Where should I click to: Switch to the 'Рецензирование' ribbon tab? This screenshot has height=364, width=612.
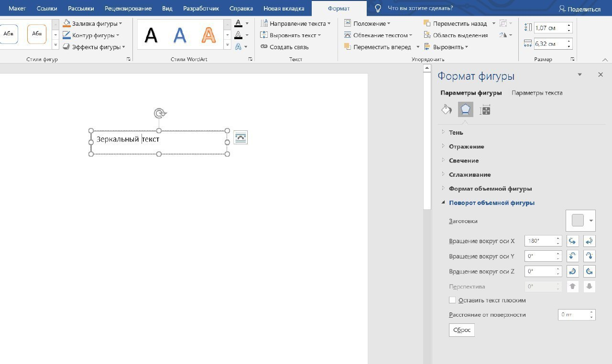pyautogui.click(x=128, y=9)
